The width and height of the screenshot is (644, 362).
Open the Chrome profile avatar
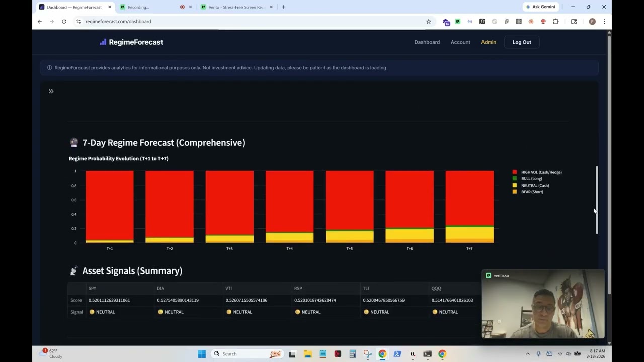coord(592,21)
